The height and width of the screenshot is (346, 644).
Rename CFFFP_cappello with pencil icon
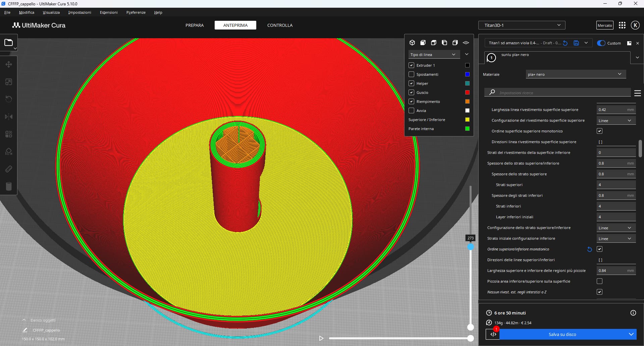coord(25,330)
